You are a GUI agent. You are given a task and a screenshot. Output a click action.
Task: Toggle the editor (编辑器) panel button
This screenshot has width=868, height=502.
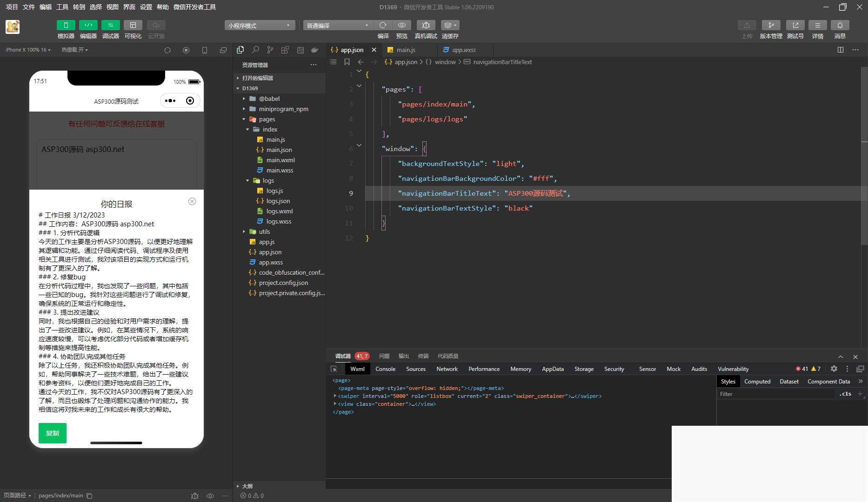click(88, 26)
